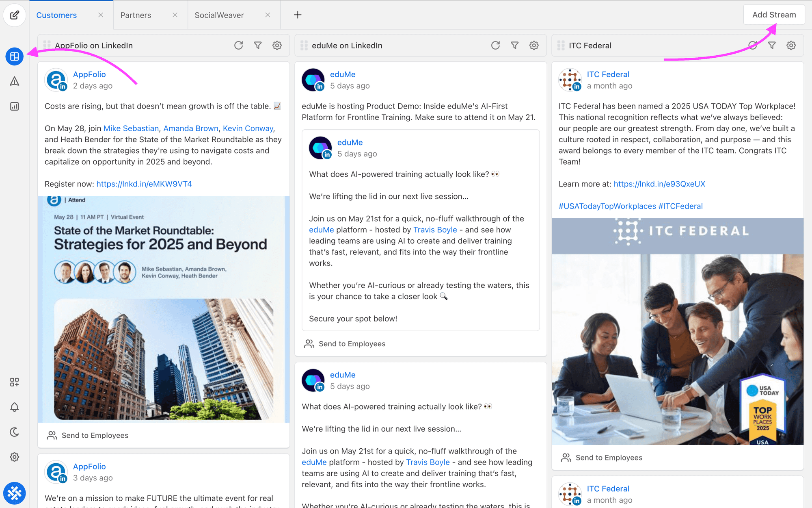Screen dimensions: 812x508
Task: Refresh the AppFolio on LinkedIn stream
Action: pyautogui.click(x=238, y=46)
